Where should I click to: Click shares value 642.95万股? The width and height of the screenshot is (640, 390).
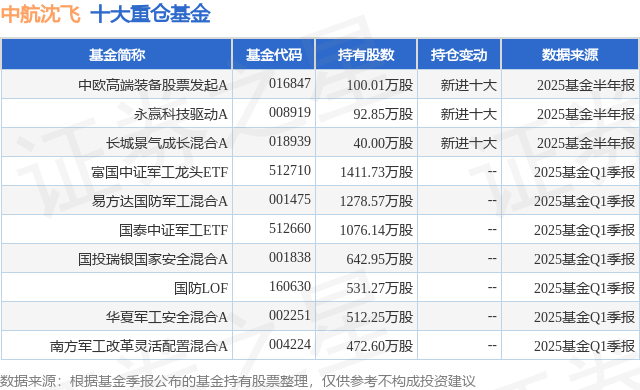(x=380, y=259)
